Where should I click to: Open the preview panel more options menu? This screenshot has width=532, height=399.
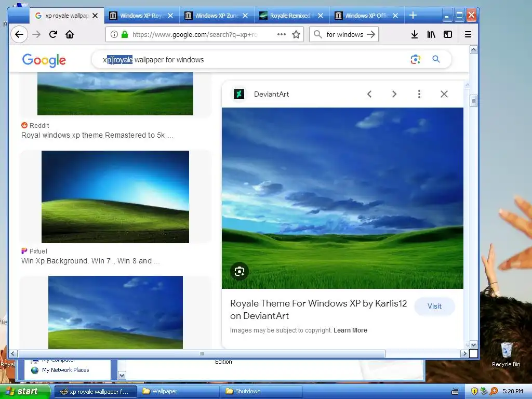click(419, 94)
